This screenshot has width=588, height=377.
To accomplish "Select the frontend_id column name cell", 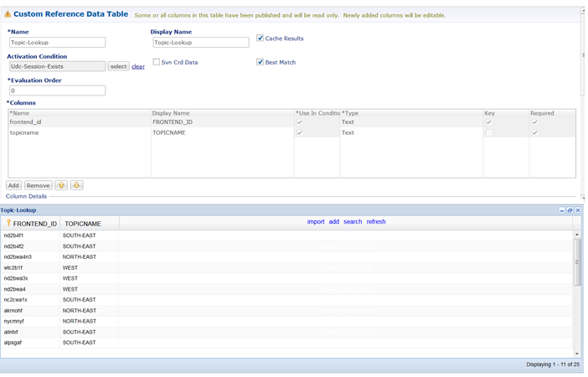I will point(80,122).
